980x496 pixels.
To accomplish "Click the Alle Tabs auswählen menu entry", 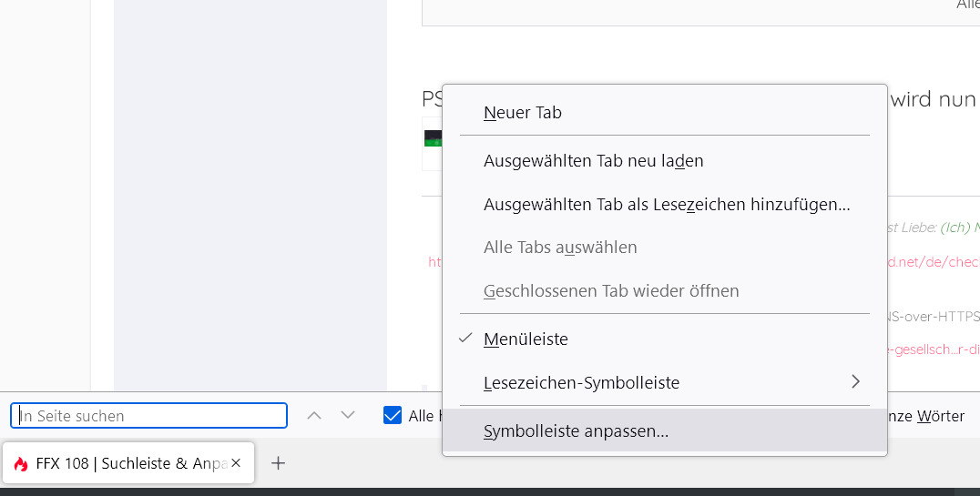I will coord(560,248).
